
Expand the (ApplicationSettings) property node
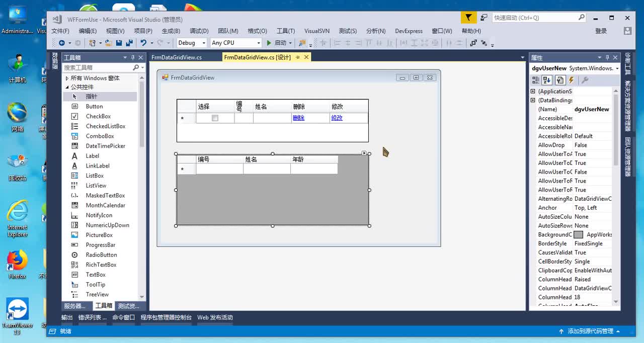pos(533,92)
